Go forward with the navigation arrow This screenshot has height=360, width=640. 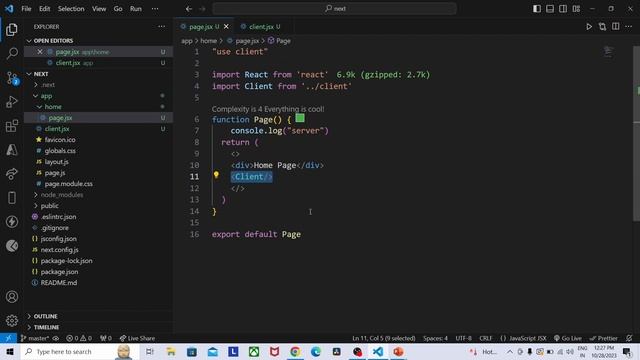coord(202,9)
